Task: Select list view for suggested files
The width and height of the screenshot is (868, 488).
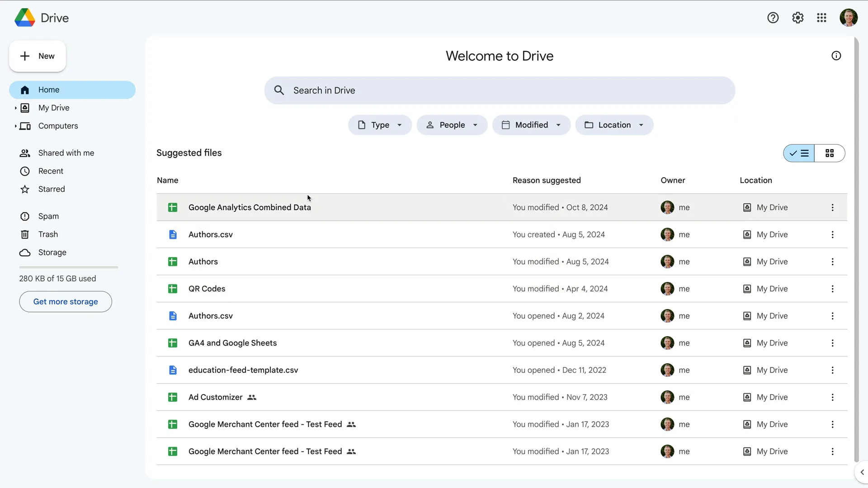Action: (799, 153)
